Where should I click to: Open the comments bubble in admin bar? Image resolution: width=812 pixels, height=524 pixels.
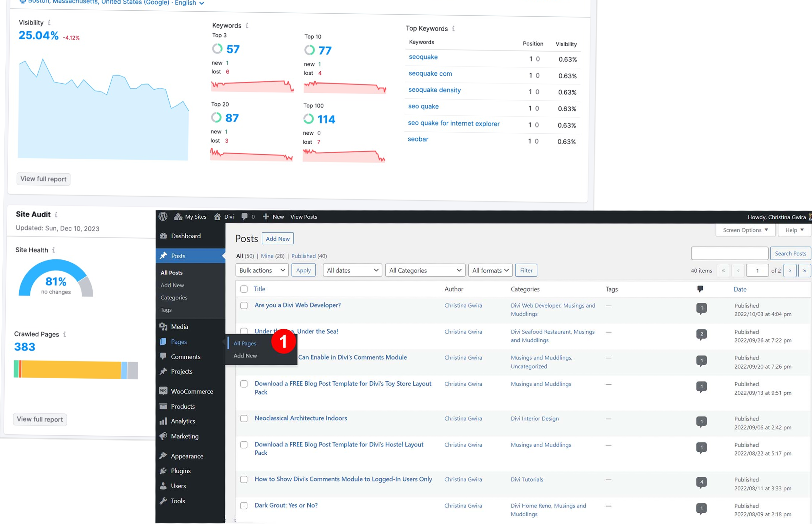point(244,216)
